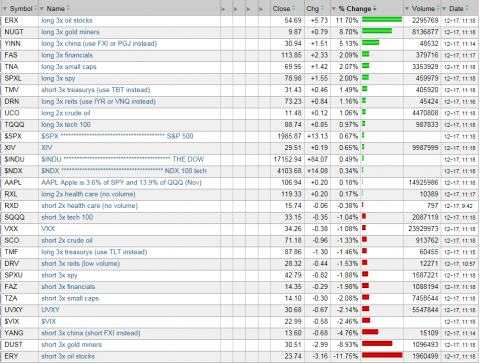
Task: Open the $SPX S&P 500 name link
Action: (x=117, y=136)
